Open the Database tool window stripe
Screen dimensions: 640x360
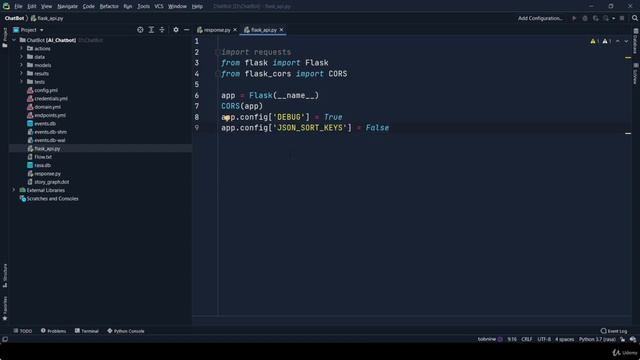coord(636,41)
